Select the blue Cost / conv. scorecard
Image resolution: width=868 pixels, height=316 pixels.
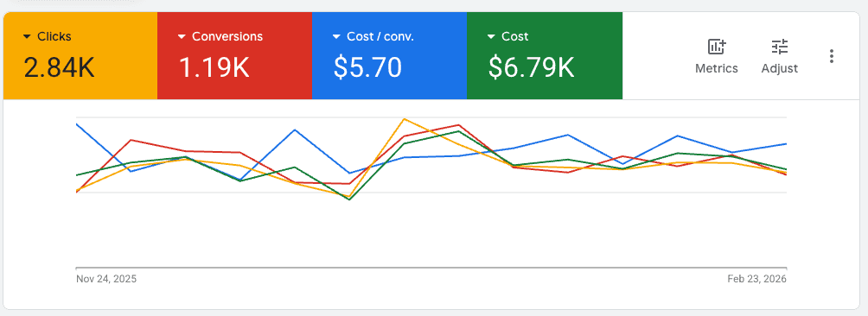pos(390,56)
